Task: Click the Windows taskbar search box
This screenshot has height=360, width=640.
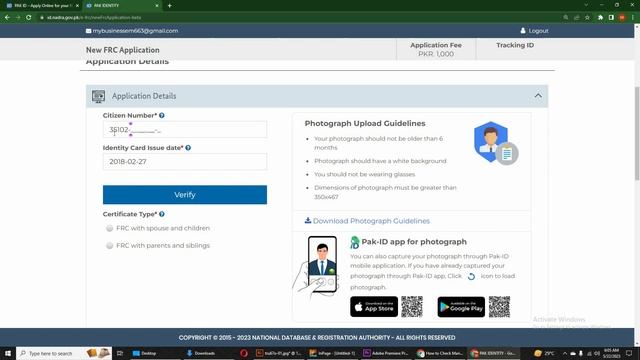Action: coord(64,353)
